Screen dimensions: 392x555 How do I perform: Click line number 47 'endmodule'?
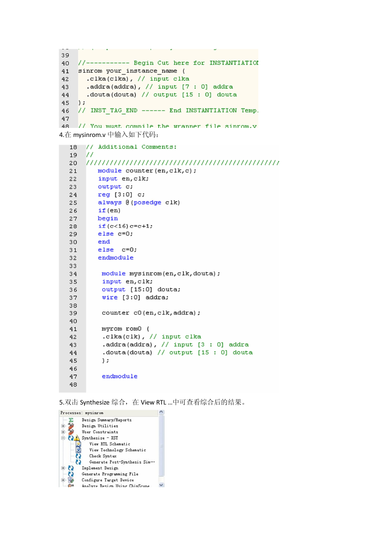119,376
